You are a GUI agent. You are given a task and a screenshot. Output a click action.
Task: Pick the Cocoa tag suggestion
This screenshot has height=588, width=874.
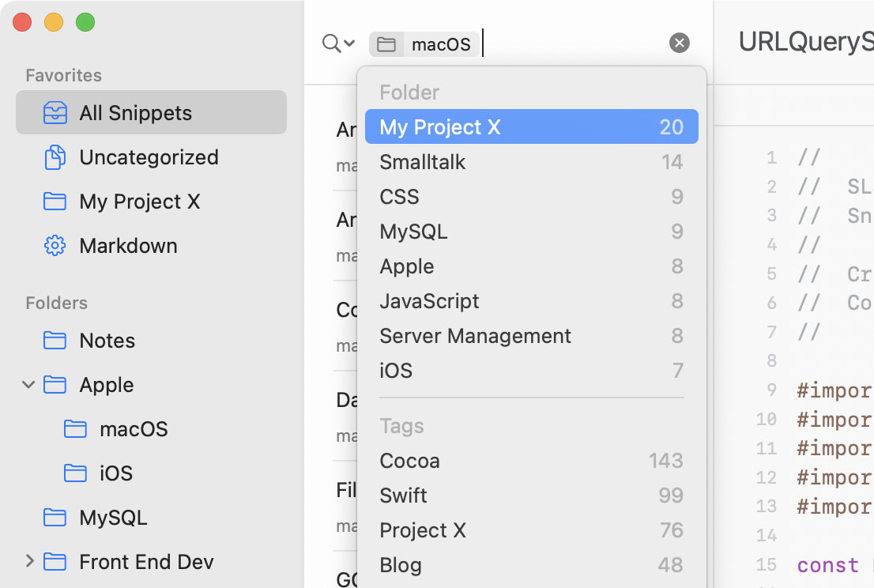(x=531, y=461)
